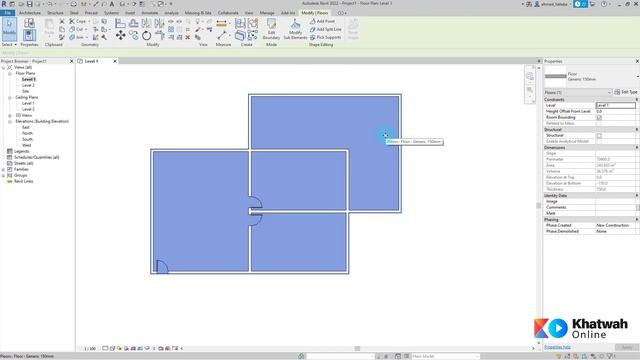
Task: Expand the 3D Views tree node
Action: pyautogui.click(x=10, y=116)
